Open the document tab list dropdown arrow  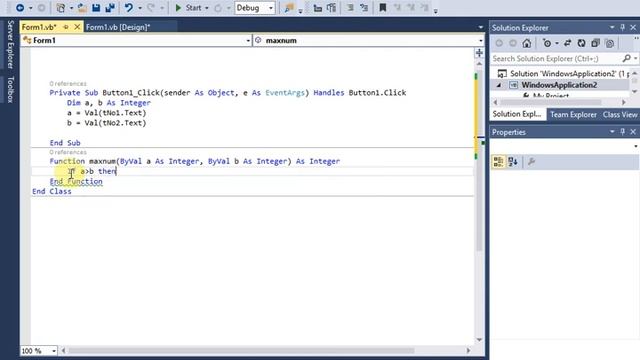[480, 27]
